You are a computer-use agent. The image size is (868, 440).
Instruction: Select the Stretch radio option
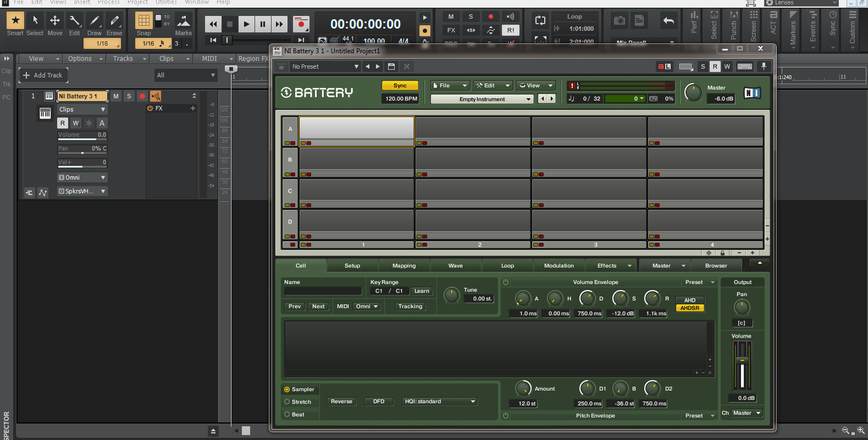tap(287, 402)
